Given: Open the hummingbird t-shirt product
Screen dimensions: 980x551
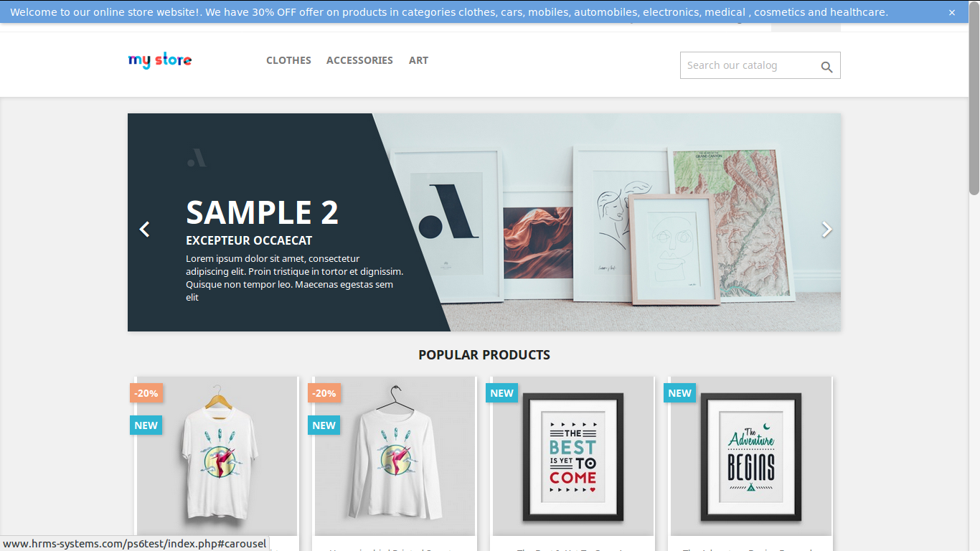Looking at the screenshot, I should (x=217, y=456).
